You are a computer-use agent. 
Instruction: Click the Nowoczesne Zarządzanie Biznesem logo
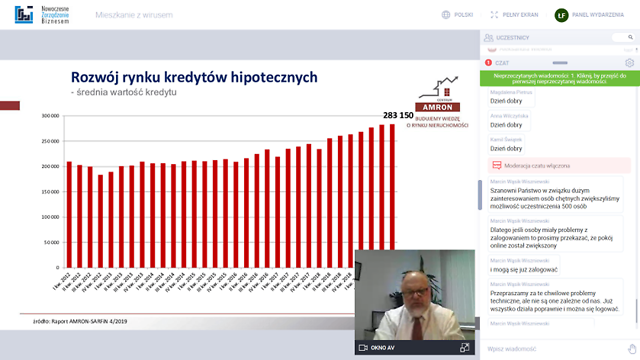(x=42, y=15)
